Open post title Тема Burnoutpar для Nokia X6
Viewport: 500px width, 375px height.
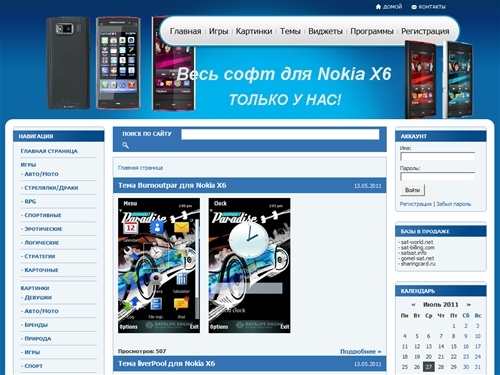[172, 185]
